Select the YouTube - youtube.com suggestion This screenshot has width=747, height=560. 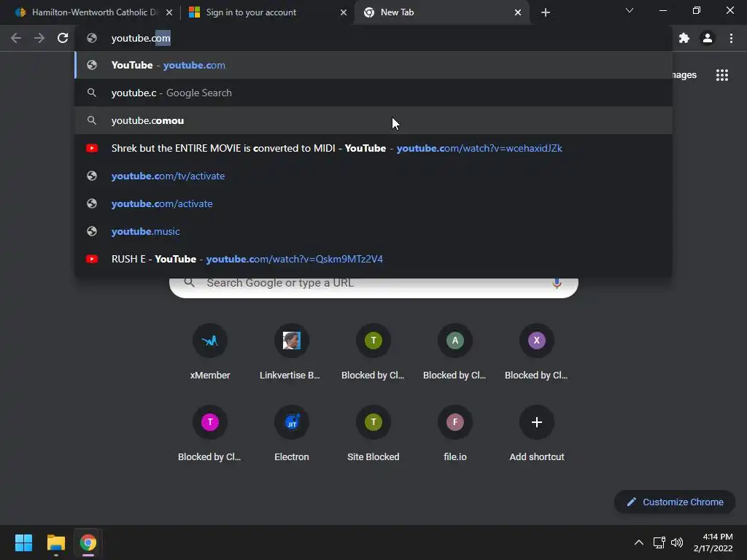(x=373, y=65)
